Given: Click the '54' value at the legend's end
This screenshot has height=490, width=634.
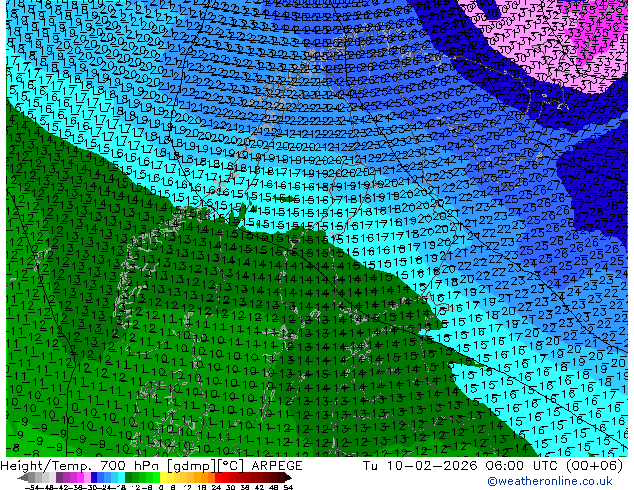Looking at the screenshot, I should coord(288,487).
